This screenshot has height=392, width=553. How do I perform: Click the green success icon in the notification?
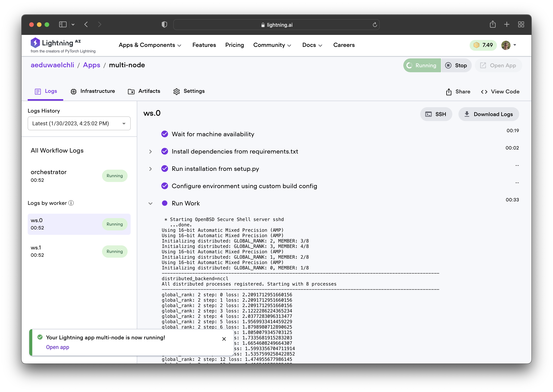tap(40, 337)
